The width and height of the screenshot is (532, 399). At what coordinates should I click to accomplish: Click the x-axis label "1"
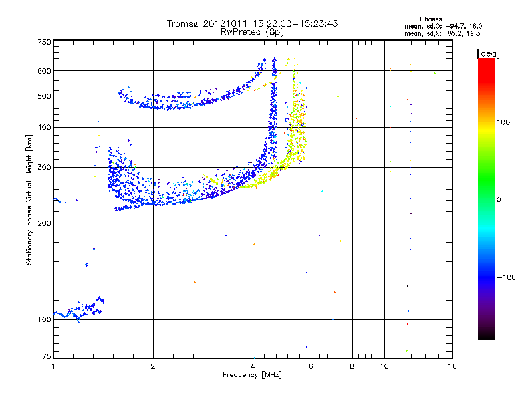point(53,366)
